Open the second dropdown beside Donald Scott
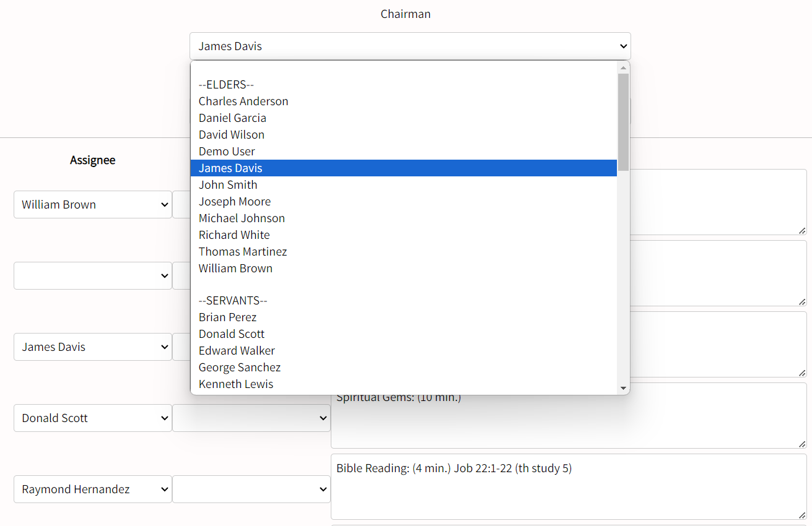812x526 pixels. coord(251,418)
